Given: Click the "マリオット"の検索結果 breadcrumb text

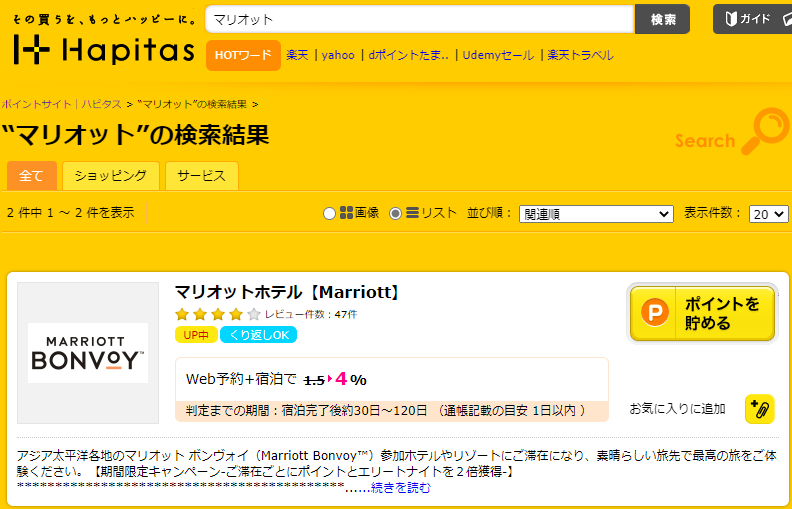Looking at the screenshot, I should pos(192,105).
